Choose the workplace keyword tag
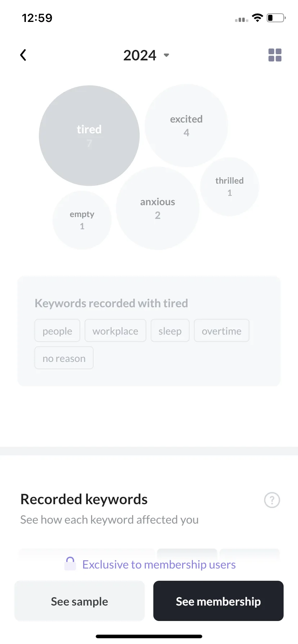298x644 pixels. coord(115,331)
